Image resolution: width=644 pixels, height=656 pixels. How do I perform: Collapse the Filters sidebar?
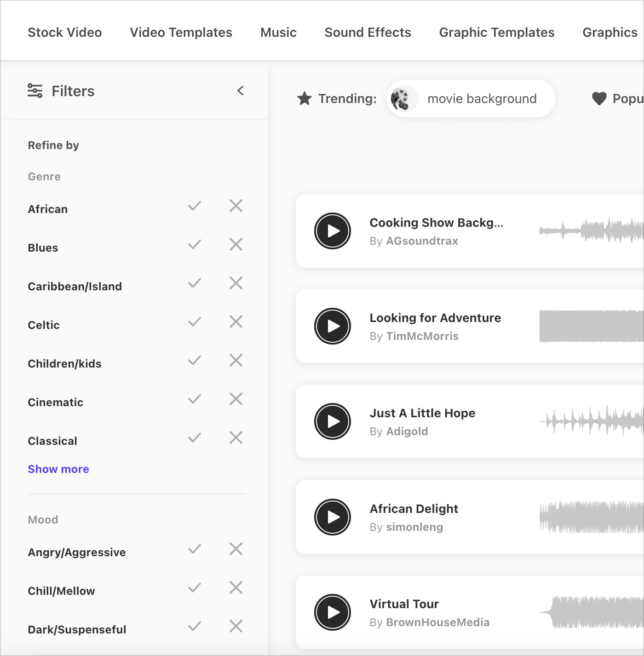pos(240,91)
